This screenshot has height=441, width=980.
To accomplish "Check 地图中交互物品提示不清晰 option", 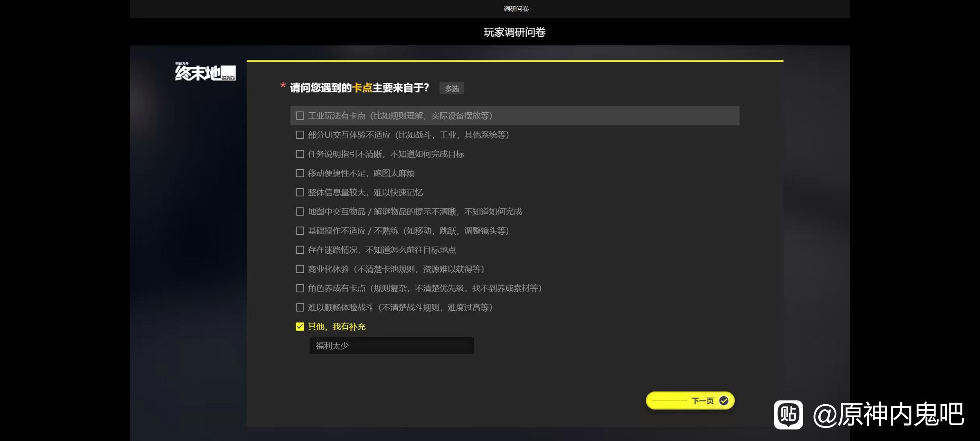I will [x=300, y=212].
